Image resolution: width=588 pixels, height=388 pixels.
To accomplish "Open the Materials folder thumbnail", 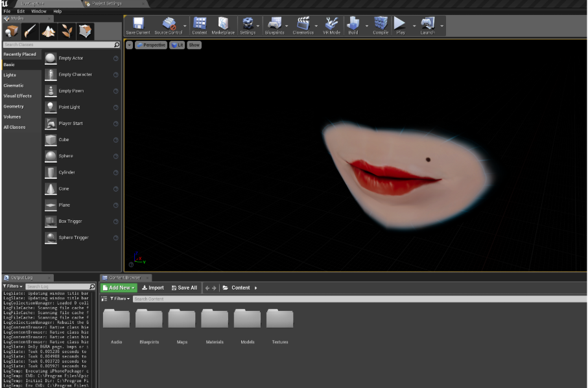I will click(214, 319).
